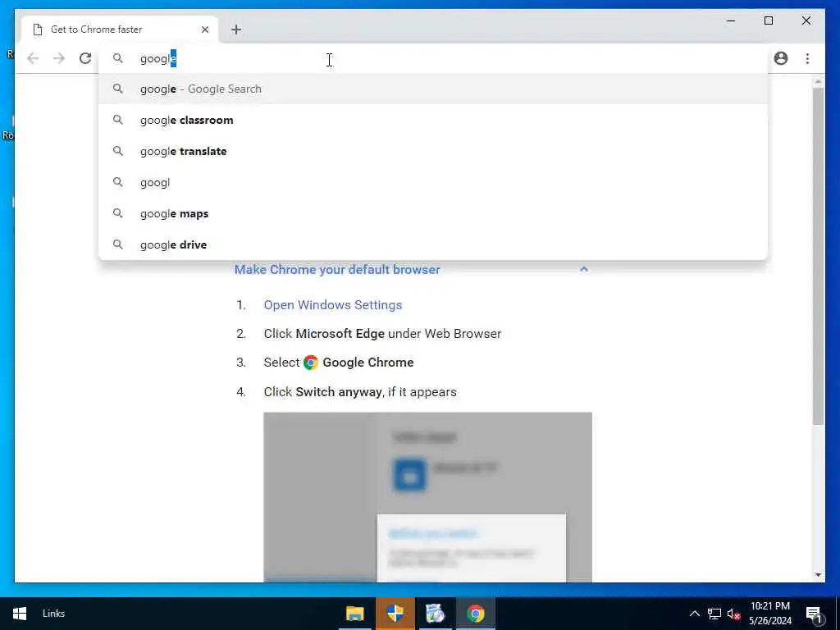Click the search magnifier icon in address bar
This screenshot has width=840, height=630.
pos(118,58)
